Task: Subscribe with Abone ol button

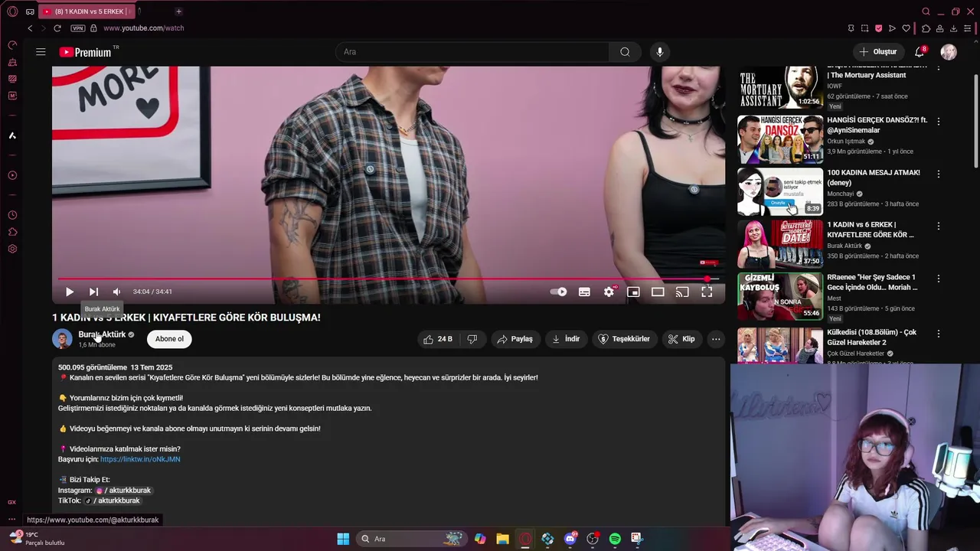Action: [x=169, y=339]
